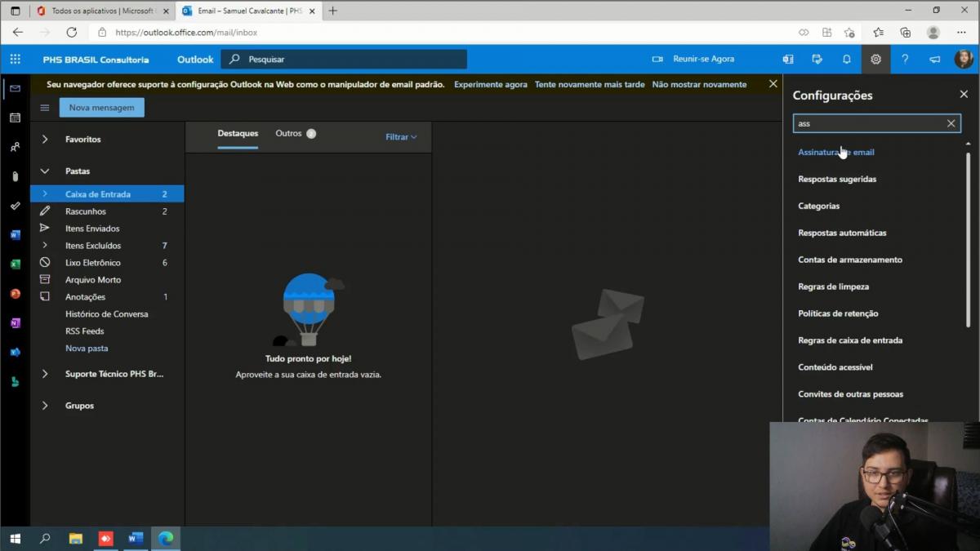980x551 pixels.
Task: Open File Explorer from taskbar
Action: tap(75, 539)
